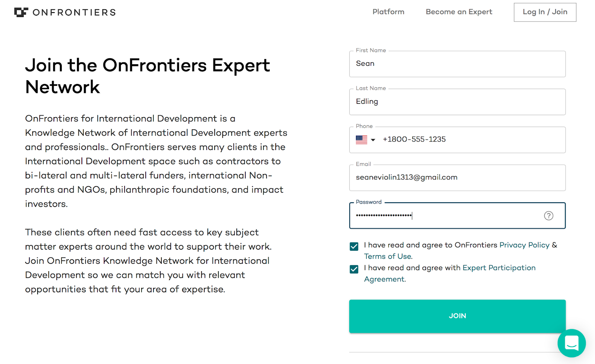Click into the First Name field

point(457,64)
